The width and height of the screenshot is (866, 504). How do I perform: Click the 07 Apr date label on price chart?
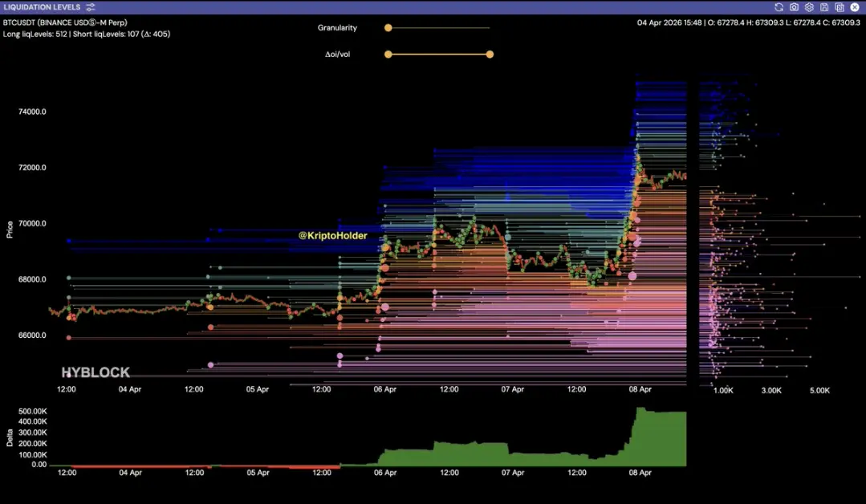[x=513, y=389]
